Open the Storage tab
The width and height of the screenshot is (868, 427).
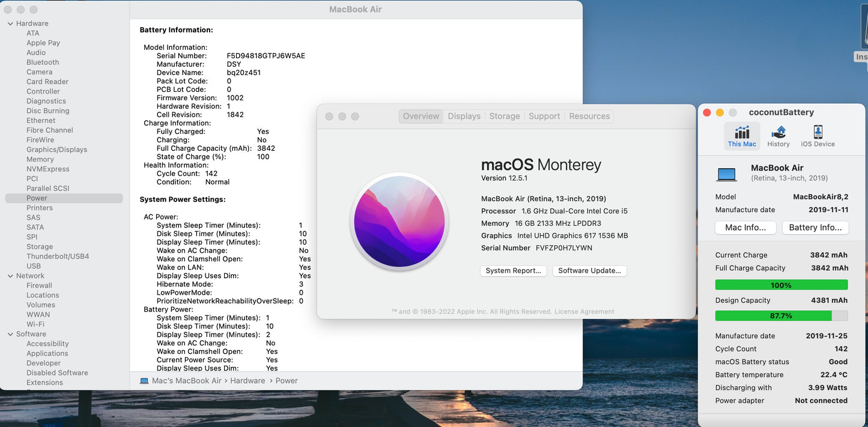(504, 117)
